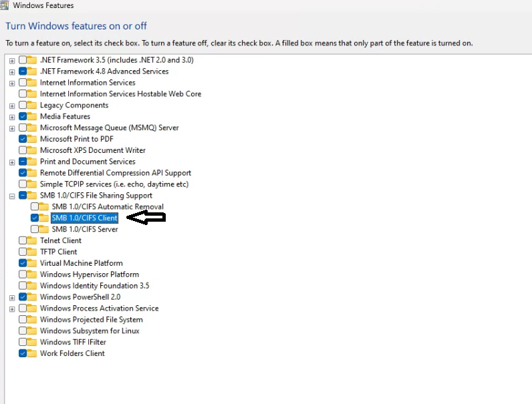Click the folder icon beside SMB 1.0/CIFS Server

click(43, 229)
